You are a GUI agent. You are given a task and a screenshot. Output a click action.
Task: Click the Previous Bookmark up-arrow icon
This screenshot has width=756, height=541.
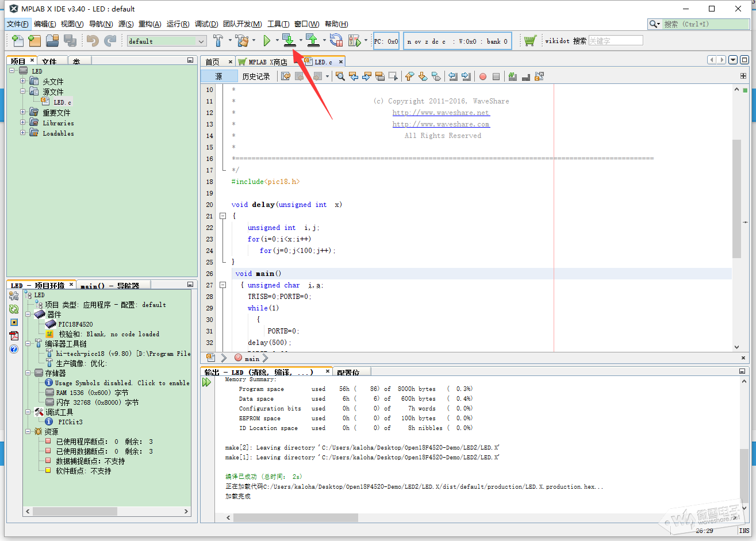[409, 76]
